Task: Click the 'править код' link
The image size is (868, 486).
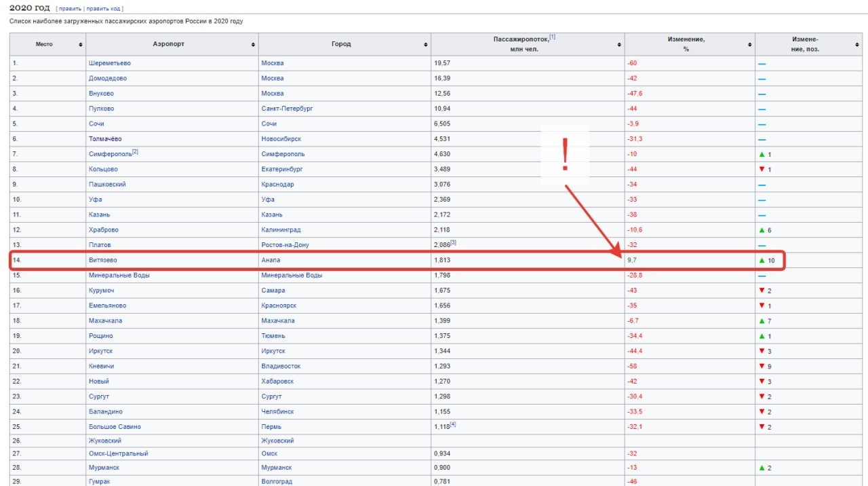Action: click(x=103, y=9)
